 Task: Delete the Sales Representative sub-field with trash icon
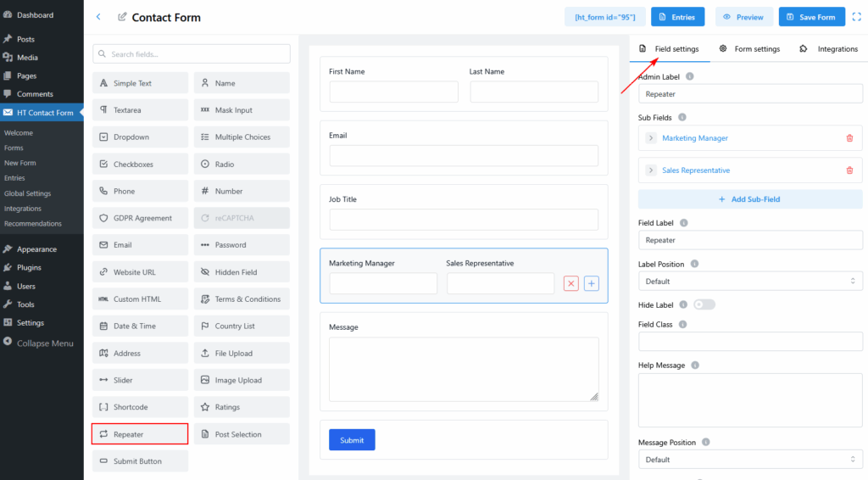point(849,170)
